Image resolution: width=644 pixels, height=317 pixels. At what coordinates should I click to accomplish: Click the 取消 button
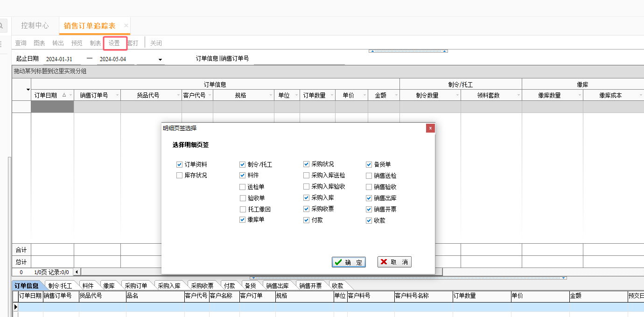pos(394,262)
